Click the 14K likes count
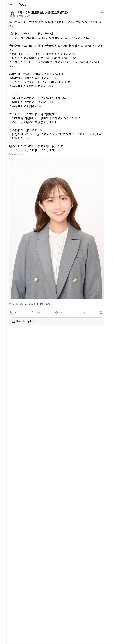The image size is (113, 644). [61, 312]
